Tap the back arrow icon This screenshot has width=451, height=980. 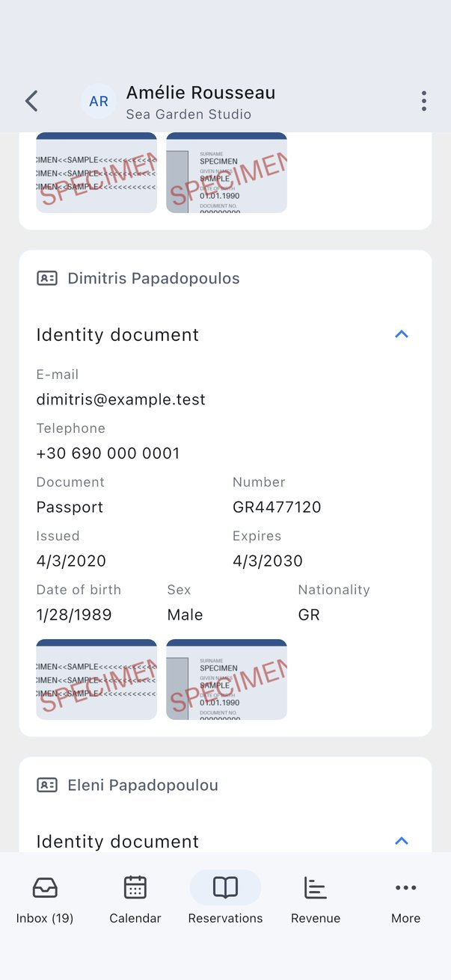[31, 101]
